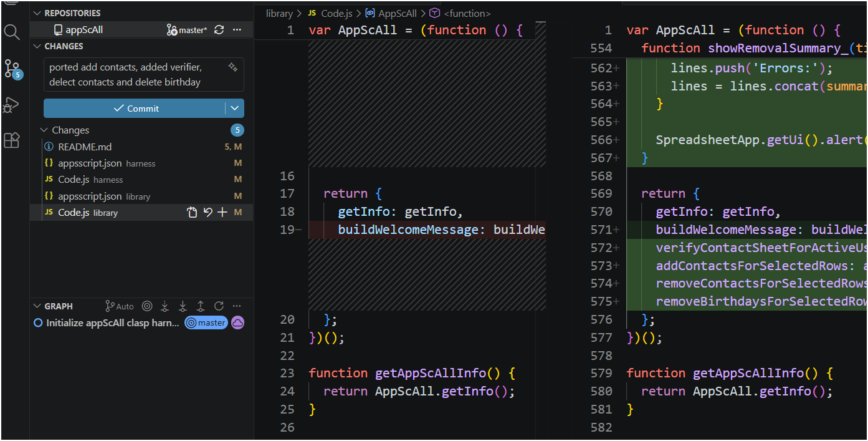
Task: Click the library breadcrumb segment
Action: point(279,13)
